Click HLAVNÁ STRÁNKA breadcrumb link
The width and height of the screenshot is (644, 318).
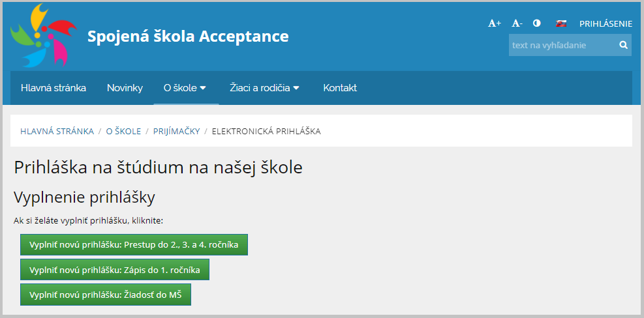57,131
